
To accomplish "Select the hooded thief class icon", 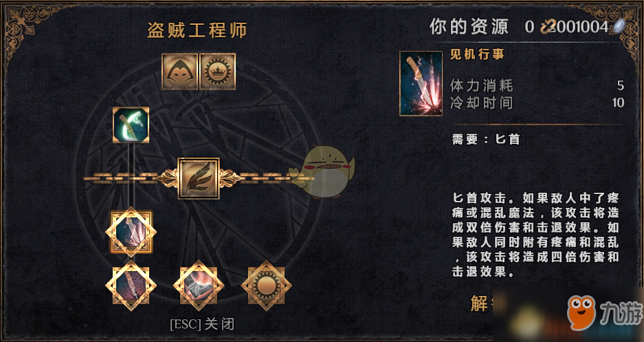I will tap(179, 72).
